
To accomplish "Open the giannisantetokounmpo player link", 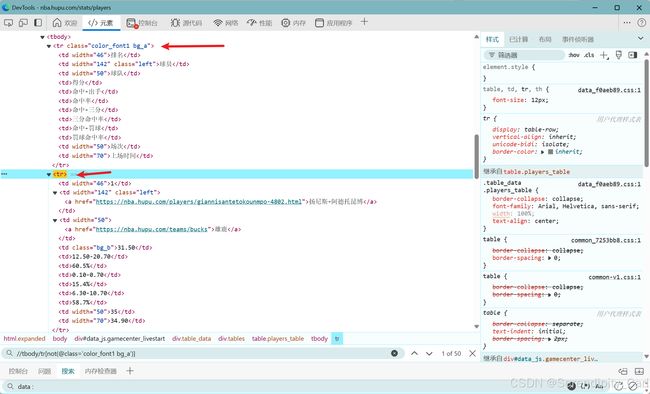I will click(x=199, y=202).
